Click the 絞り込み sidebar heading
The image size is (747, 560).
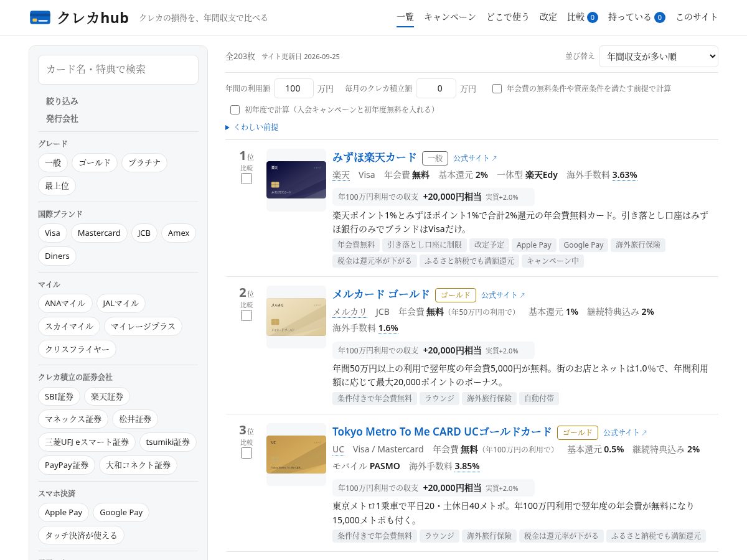[x=62, y=101]
